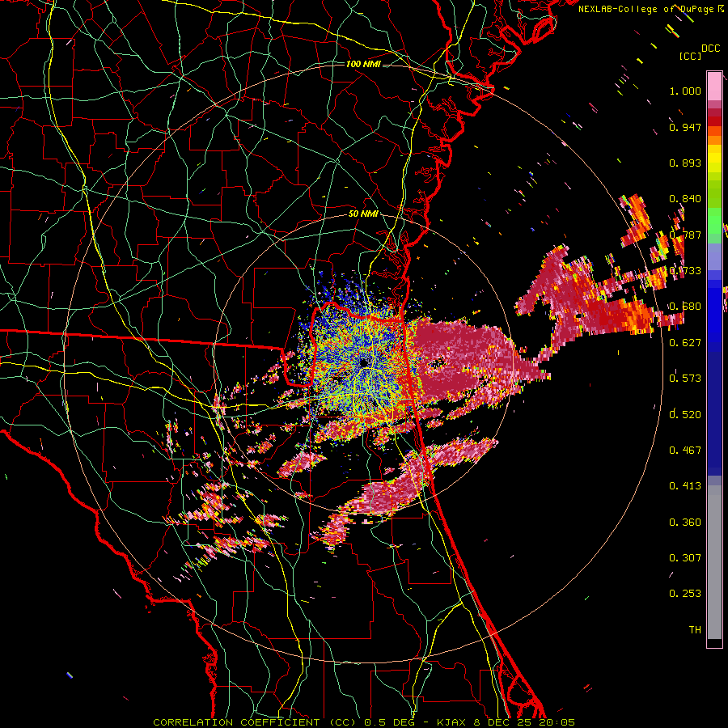Click the 100 NMI range ring label

pos(363,64)
